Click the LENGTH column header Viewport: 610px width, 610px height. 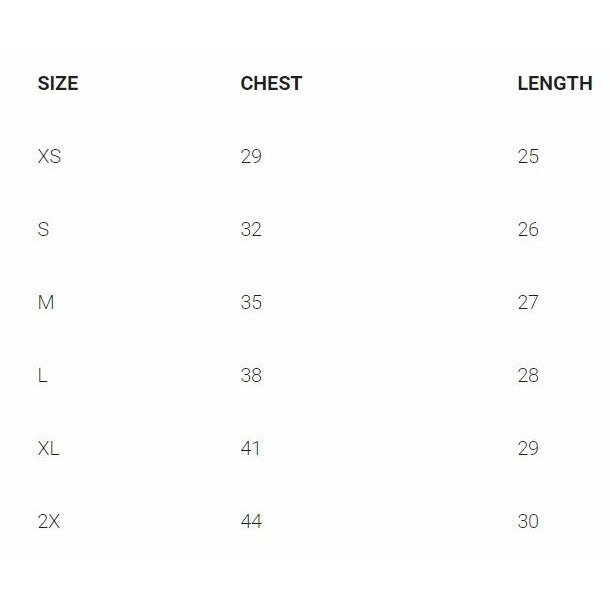tap(554, 84)
